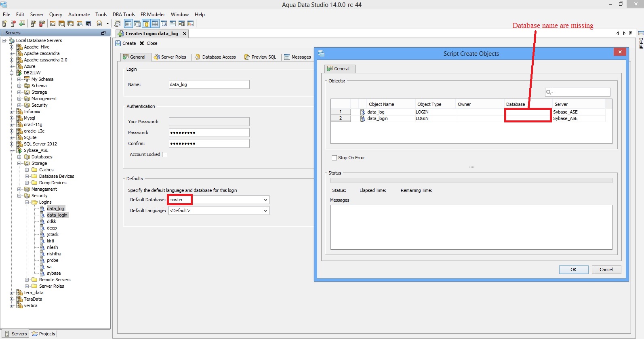Select the Server Roles folder in the tree

click(51, 286)
